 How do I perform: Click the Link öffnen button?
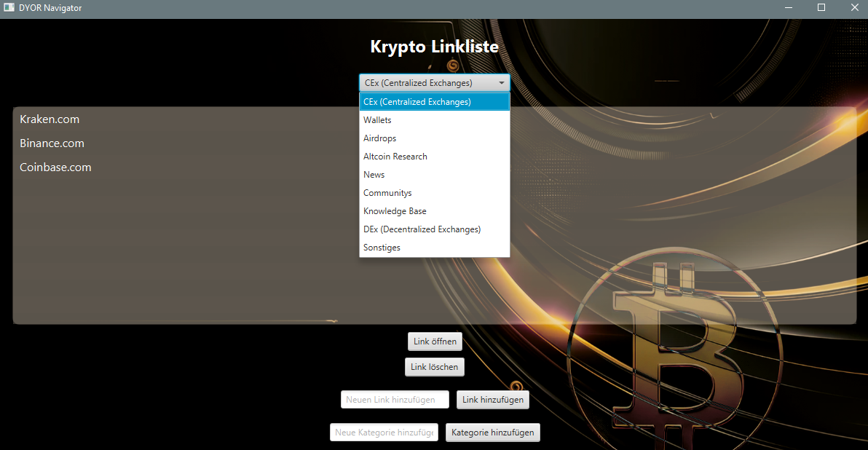click(435, 341)
